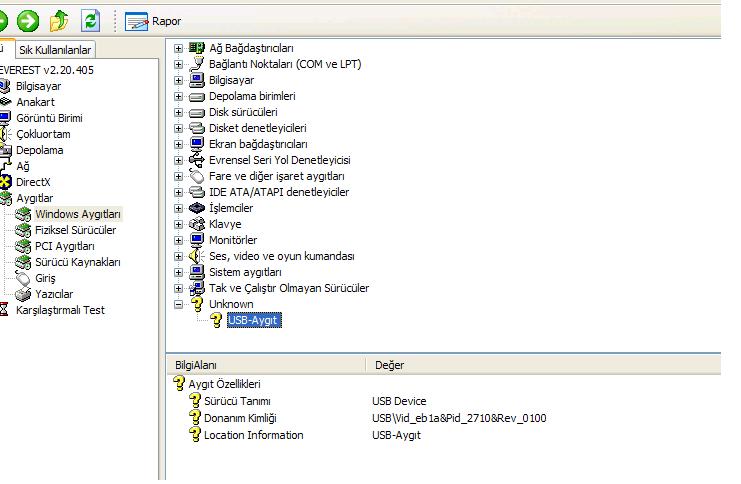Select Anakart in left sidebar
This screenshot has width=741, height=484.
35,102
